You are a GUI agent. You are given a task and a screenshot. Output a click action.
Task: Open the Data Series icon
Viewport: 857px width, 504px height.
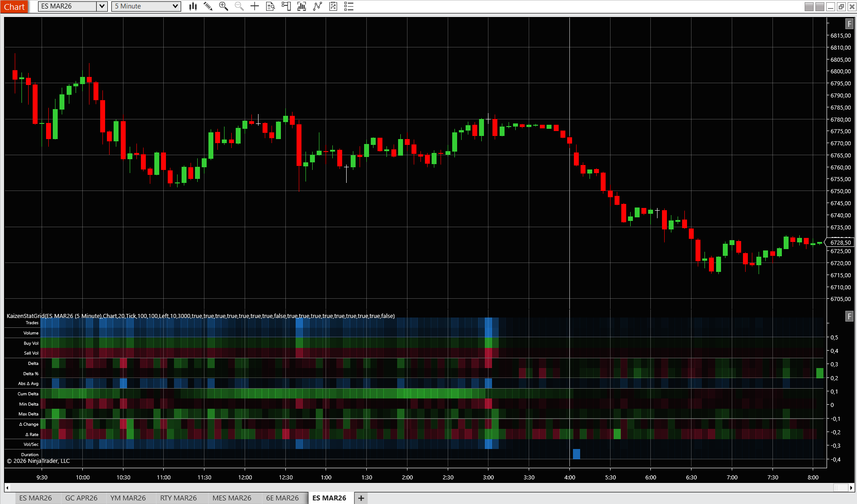pyautogui.click(x=270, y=6)
